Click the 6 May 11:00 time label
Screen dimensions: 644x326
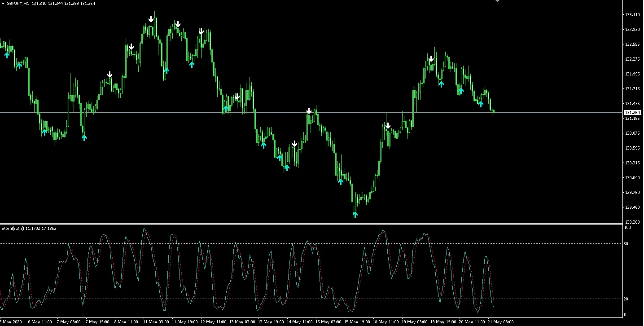39,322
